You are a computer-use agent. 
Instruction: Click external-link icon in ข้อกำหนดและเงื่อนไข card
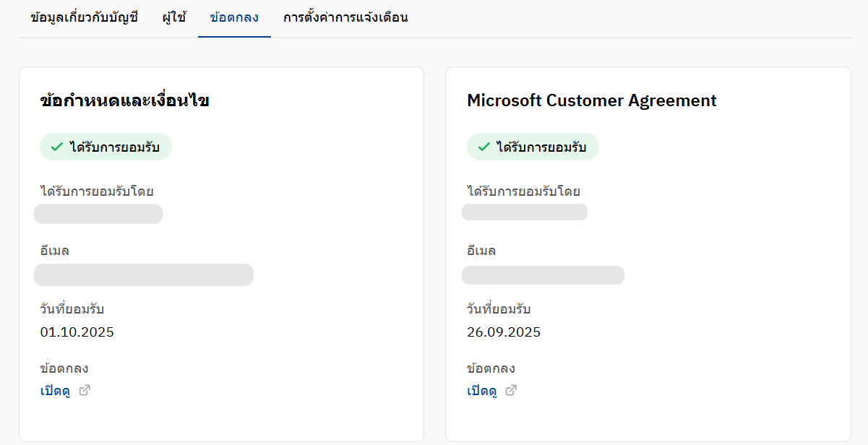pyautogui.click(x=85, y=391)
